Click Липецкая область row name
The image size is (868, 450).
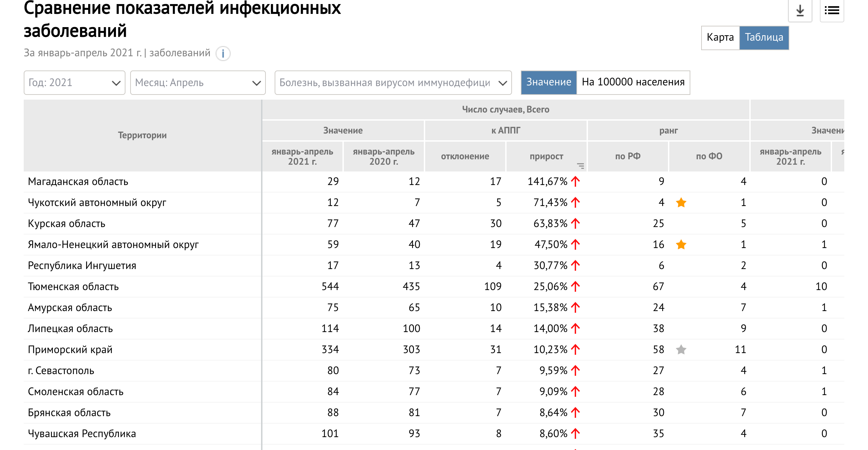[70, 329]
